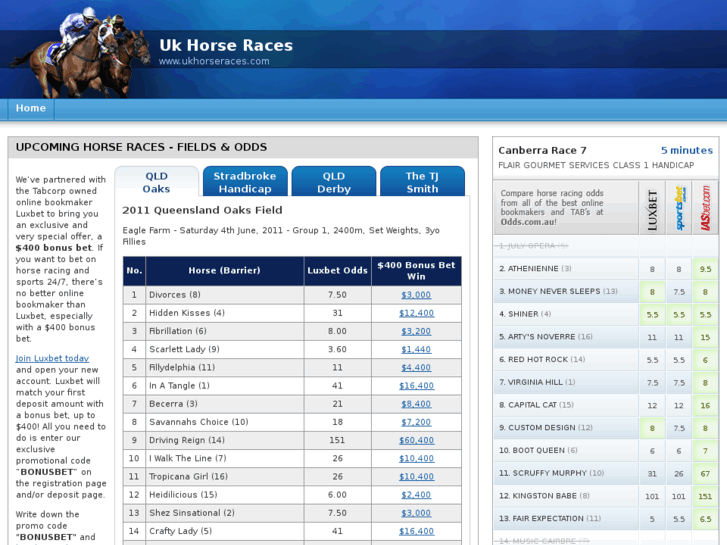This screenshot has height=545, width=727.
Task: Click the Divorces (8) horse name
Action: pyautogui.click(x=174, y=295)
